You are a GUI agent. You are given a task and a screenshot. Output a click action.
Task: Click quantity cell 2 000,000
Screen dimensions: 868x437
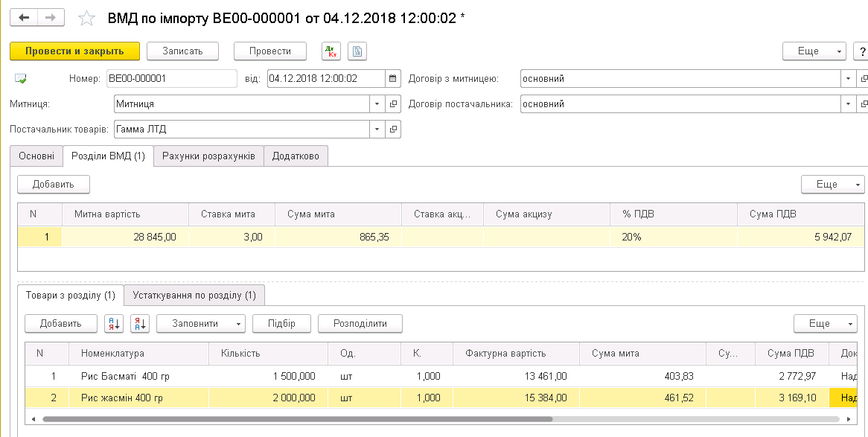tap(268, 398)
